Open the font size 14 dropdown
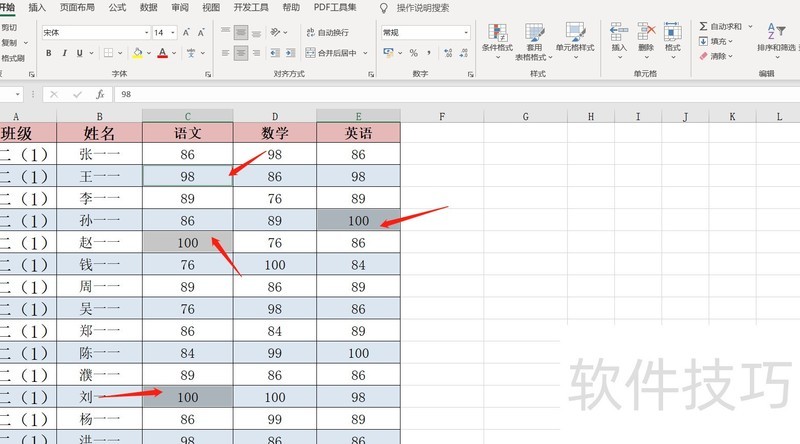This screenshot has width=800, height=444. (173, 33)
